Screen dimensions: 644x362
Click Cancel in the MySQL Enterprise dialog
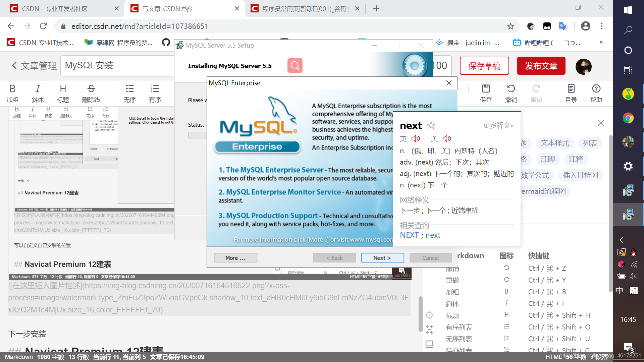430,258
